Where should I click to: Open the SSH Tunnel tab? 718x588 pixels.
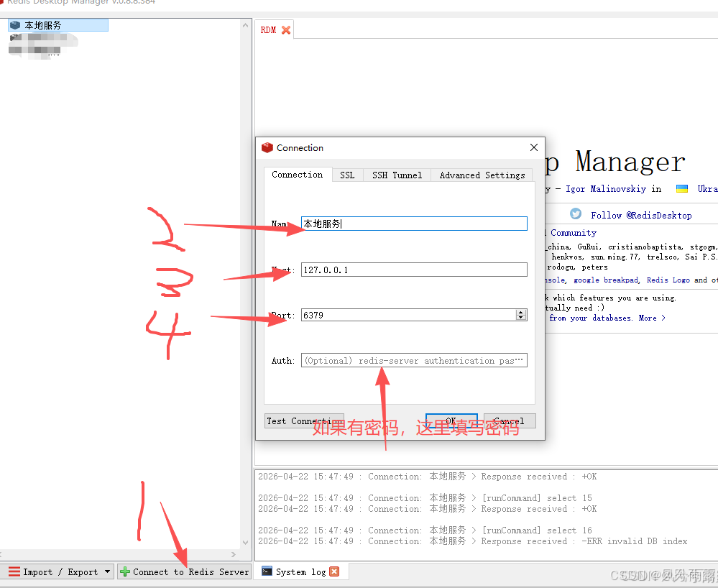pyautogui.click(x=397, y=175)
